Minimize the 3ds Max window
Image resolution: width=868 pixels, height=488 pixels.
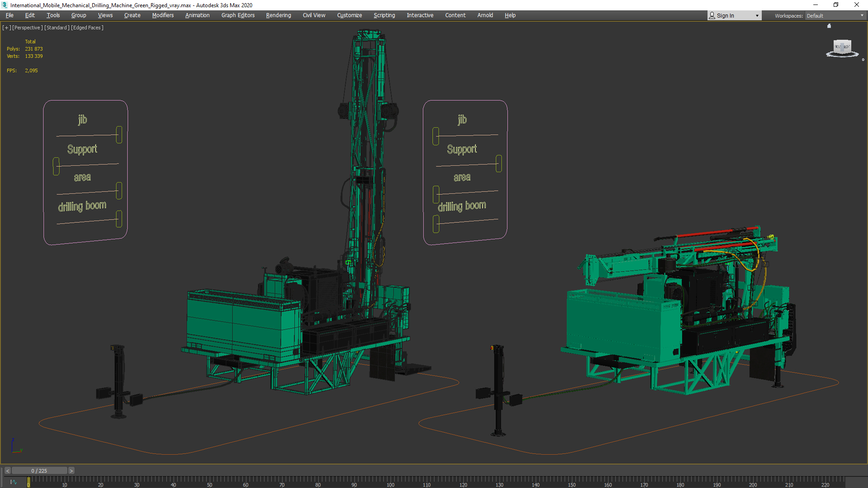tap(816, 5)
